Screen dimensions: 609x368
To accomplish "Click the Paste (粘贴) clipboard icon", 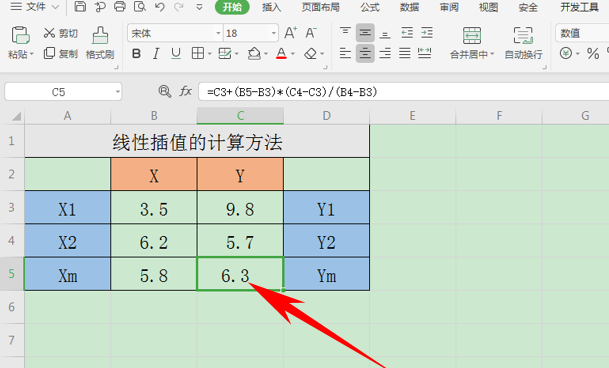I will pos(20,35).
